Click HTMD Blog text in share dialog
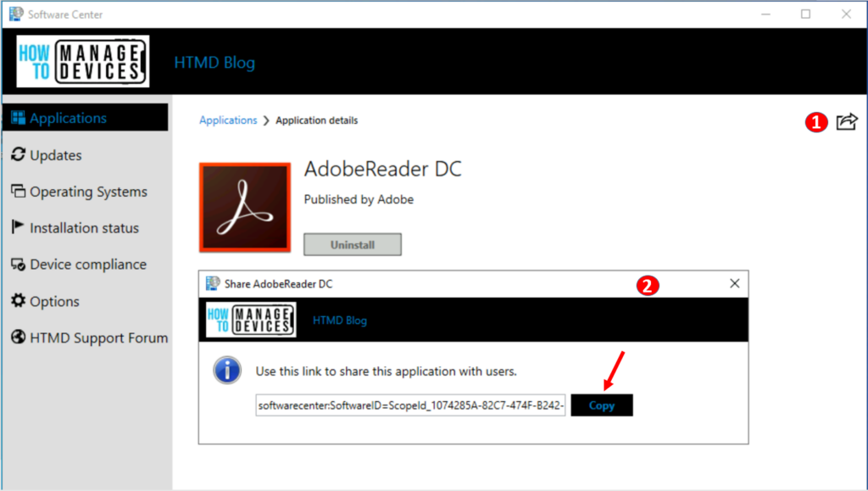Image resolution: width=868 pixels, height=491 pixels. 340,321
